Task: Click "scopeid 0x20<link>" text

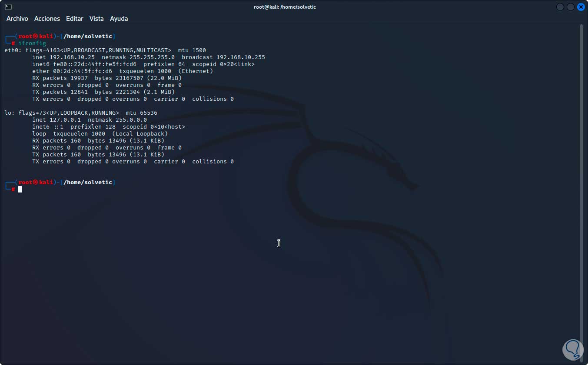Action: point(223,64)
